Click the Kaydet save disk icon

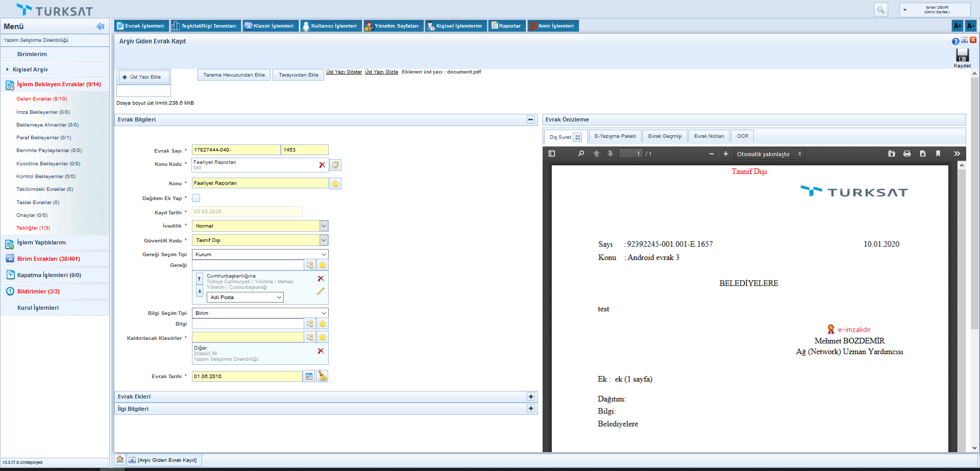[962, 56]
